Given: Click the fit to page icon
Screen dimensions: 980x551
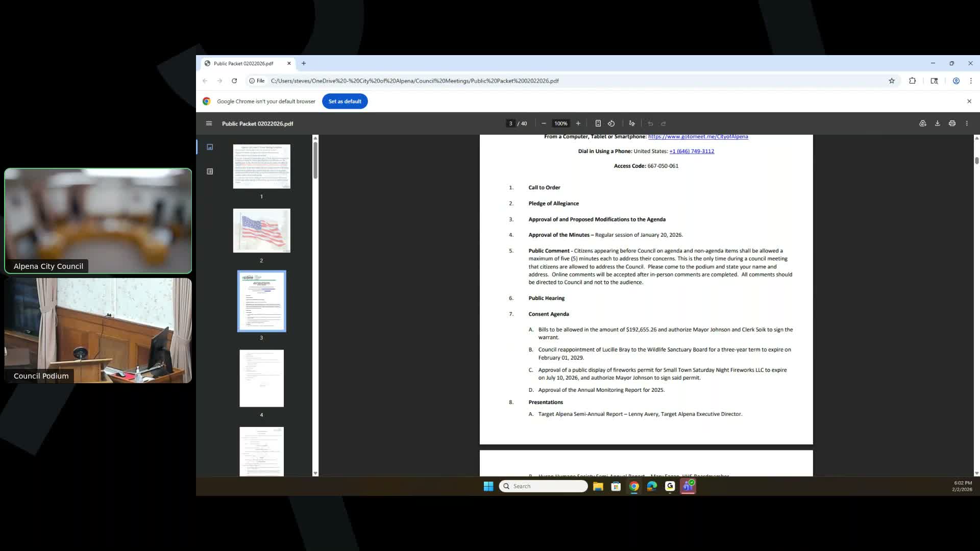Looking at the screenshot, I should pyautogui.click(x=598, y=123).
